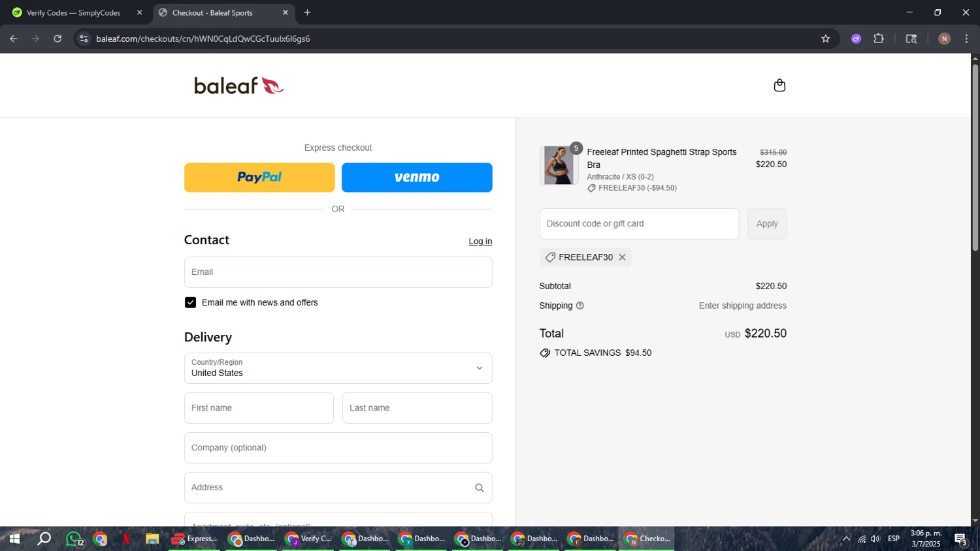The image size is (980, 551).
Task: Open Chrome profile avatar N
Action: [x=944, y=39]
